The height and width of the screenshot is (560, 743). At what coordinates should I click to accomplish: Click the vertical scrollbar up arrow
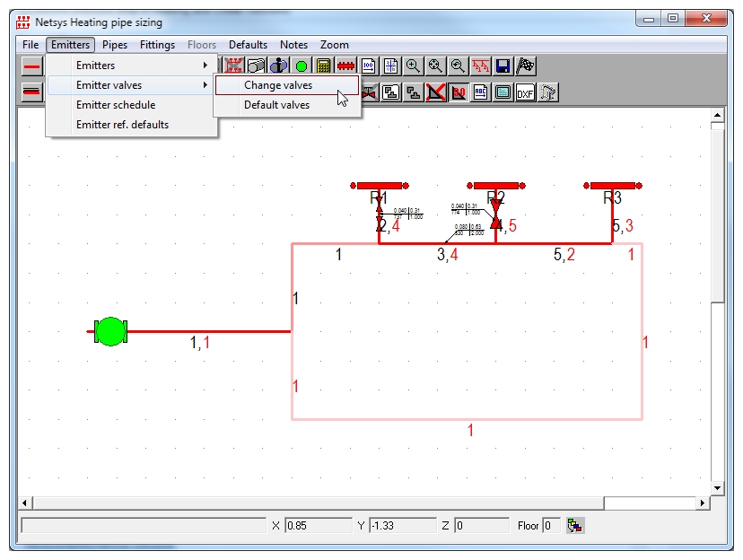pos(717,115)
